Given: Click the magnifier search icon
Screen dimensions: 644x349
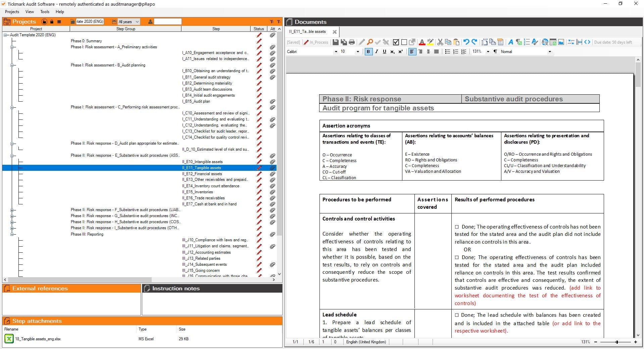Looking at the screenshot, I should click(x=369, y=42).
